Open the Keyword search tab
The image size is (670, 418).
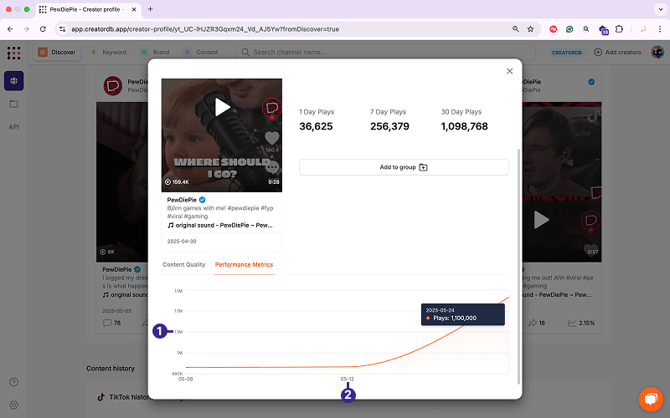click(109, 52)
